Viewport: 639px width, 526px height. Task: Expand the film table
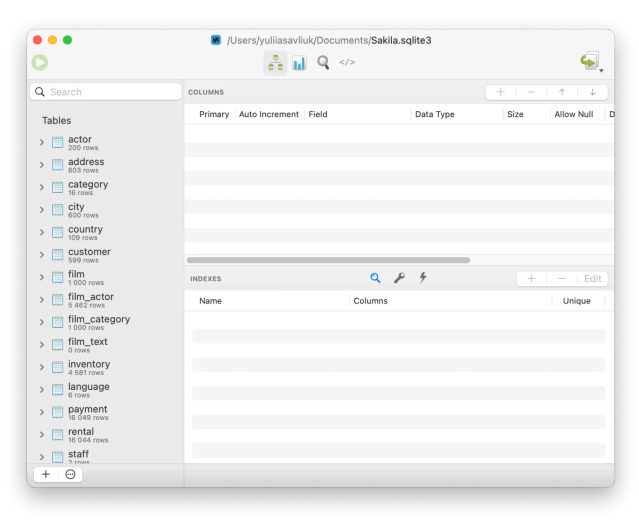click(42, 277)
